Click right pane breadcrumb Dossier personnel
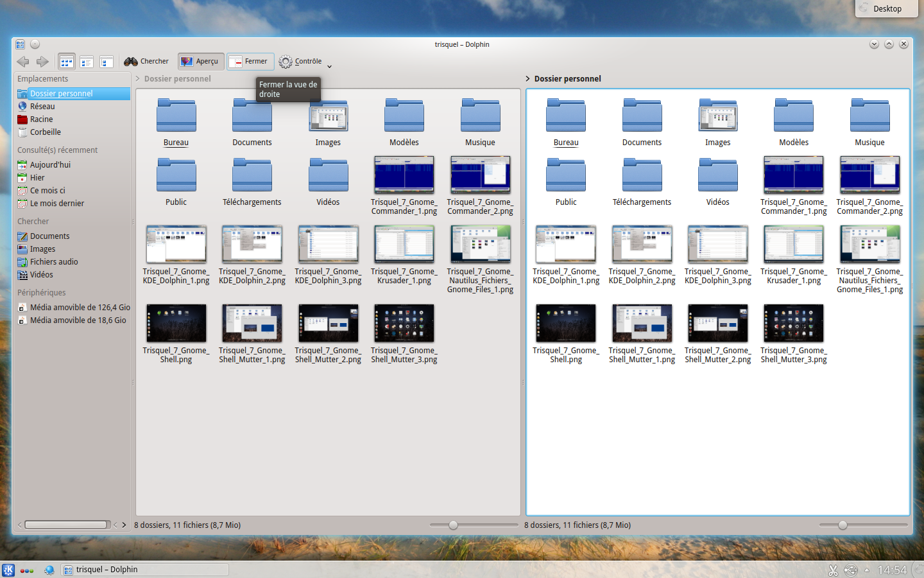 pyautogui.click(x=567, y=79)
